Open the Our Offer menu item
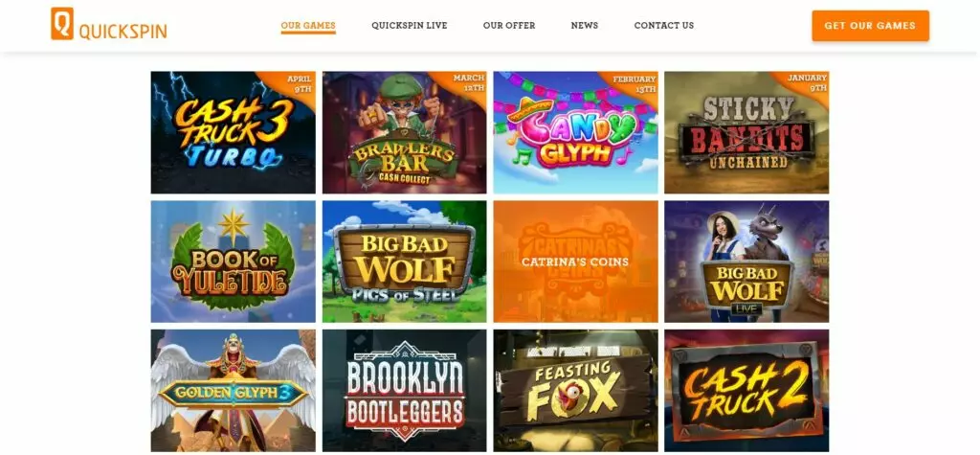The height and width of the screenshot is (455, 980). (509, 26)
